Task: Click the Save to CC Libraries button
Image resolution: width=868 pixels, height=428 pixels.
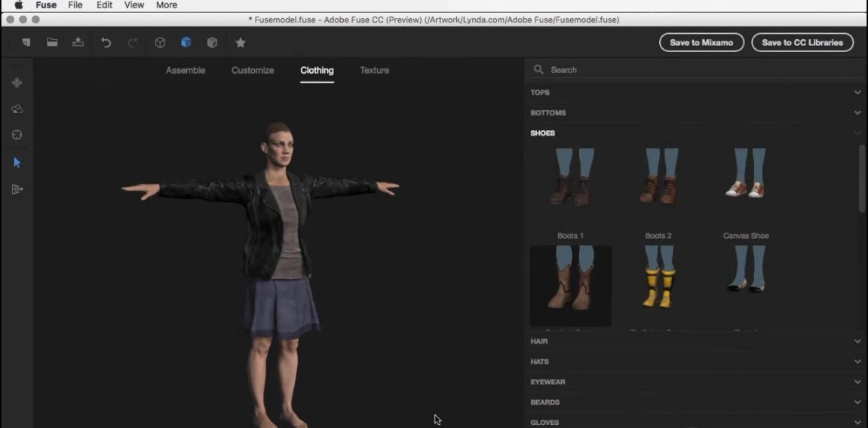Action: point(802,43)
